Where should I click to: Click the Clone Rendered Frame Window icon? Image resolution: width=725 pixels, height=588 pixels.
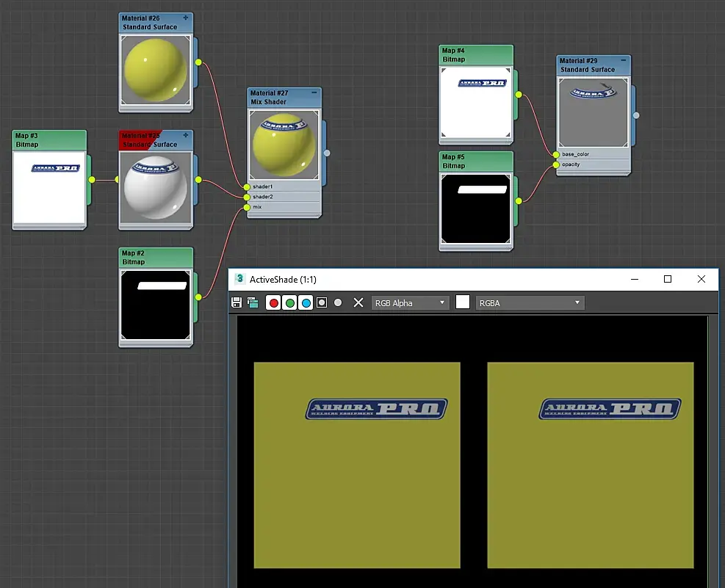253,302
